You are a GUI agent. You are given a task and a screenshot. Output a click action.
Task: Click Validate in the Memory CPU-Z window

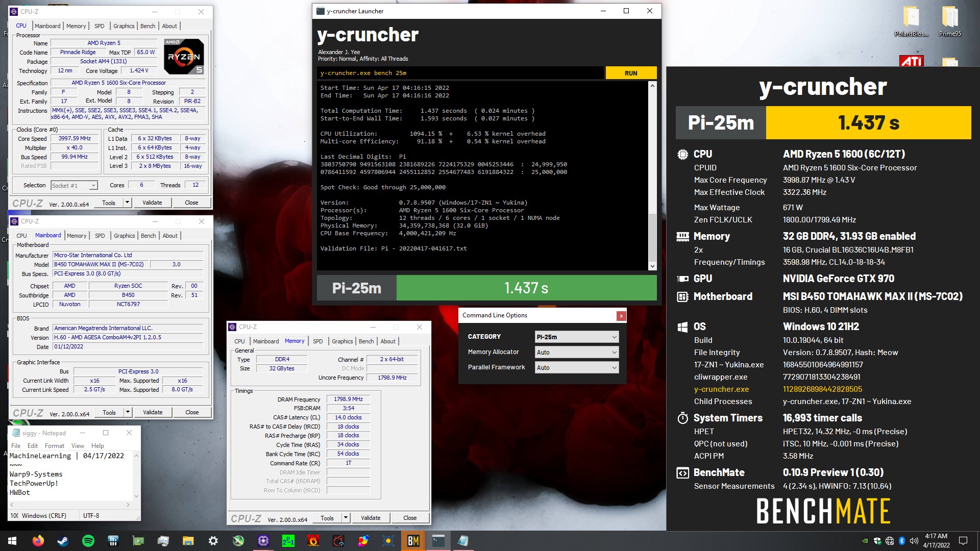click(371, 518)
